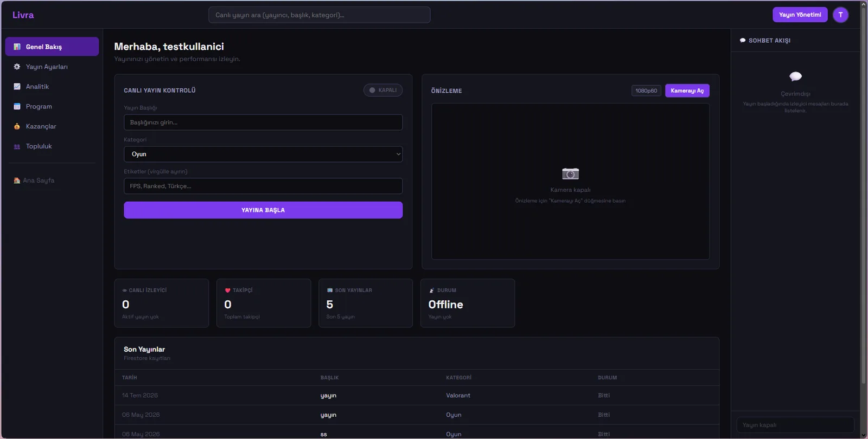
Task: Open Kazançlar in sidebar
Action: (52, 126)
